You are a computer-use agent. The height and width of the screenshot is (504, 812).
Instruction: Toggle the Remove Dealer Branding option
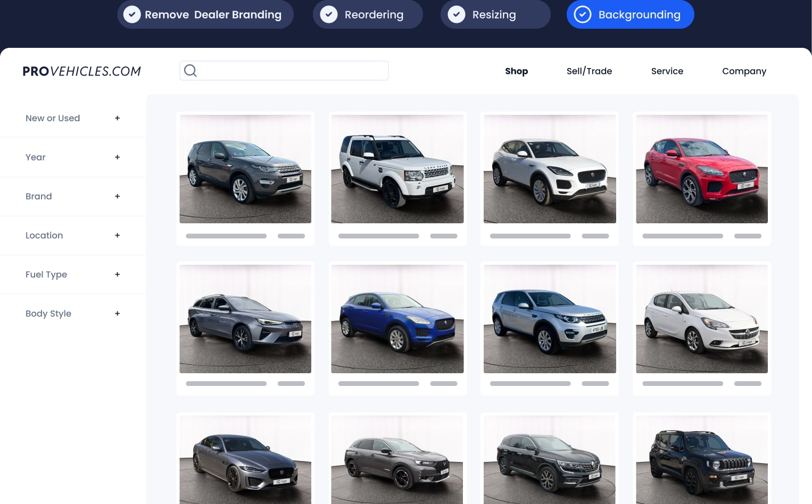tap(205, 14)
